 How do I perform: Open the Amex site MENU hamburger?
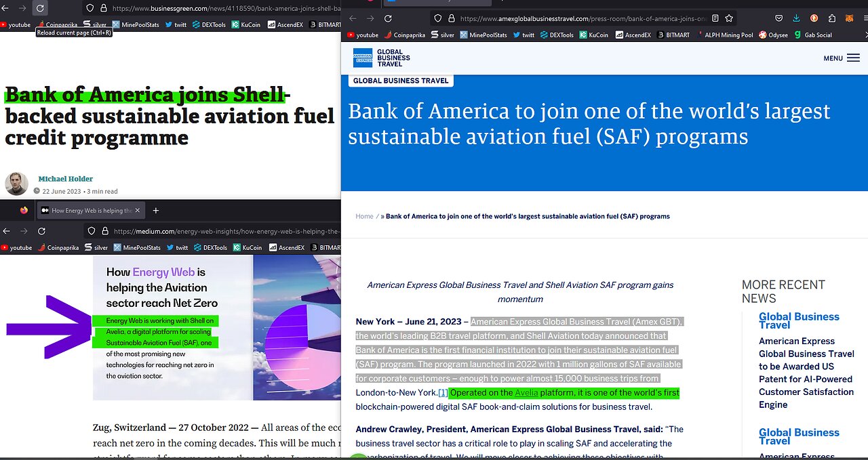pos(842,58)
